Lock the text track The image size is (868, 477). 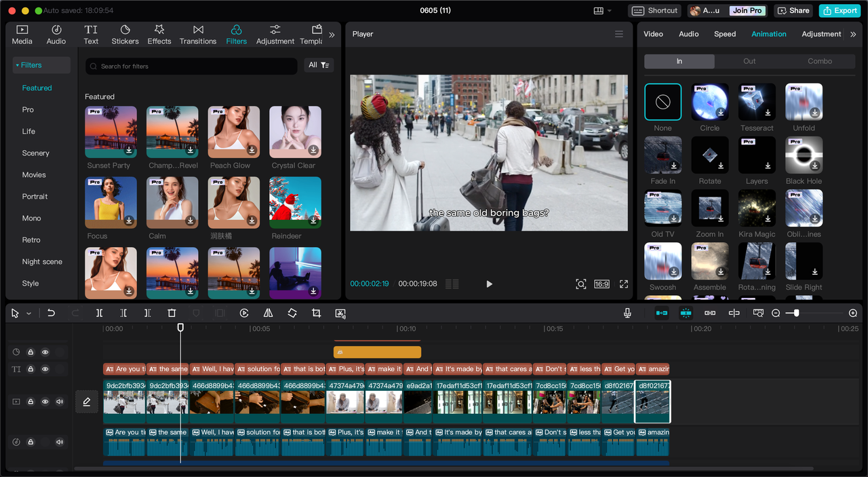point(31,369)
